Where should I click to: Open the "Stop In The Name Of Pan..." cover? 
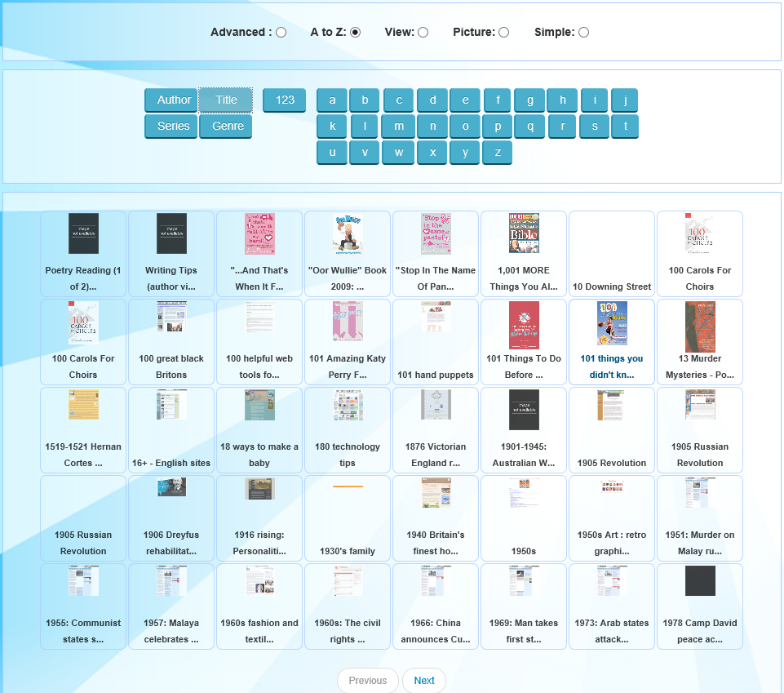pos(436,234)
